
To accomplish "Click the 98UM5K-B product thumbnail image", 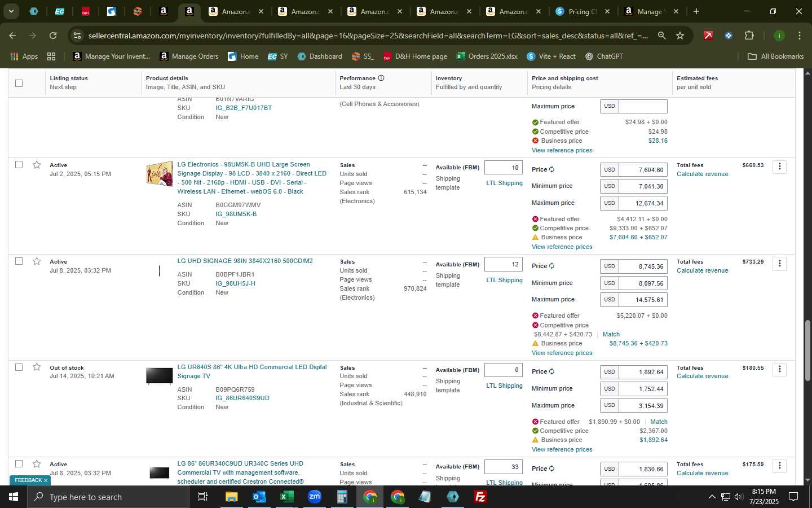I will coord(160,174).
